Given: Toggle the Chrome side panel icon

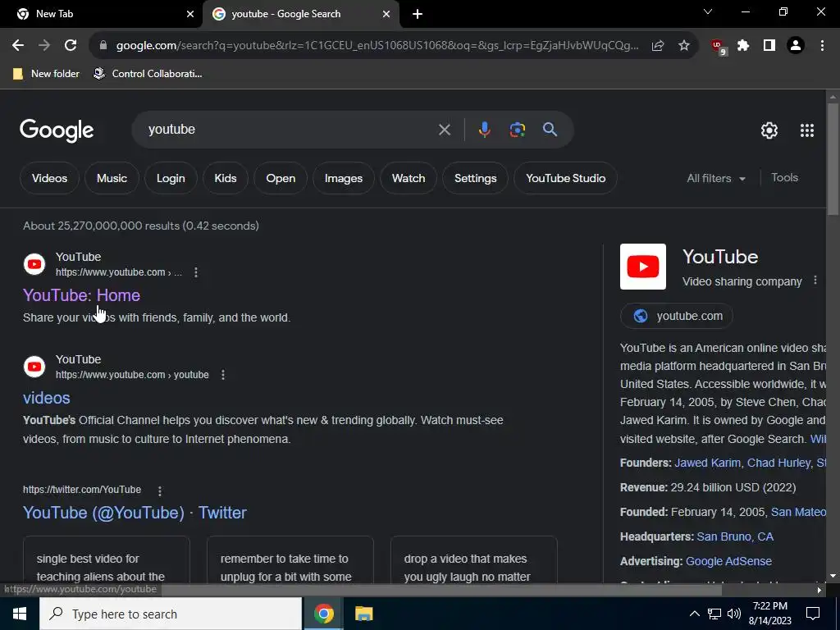Looking at the screenshot, I should 769,46.
